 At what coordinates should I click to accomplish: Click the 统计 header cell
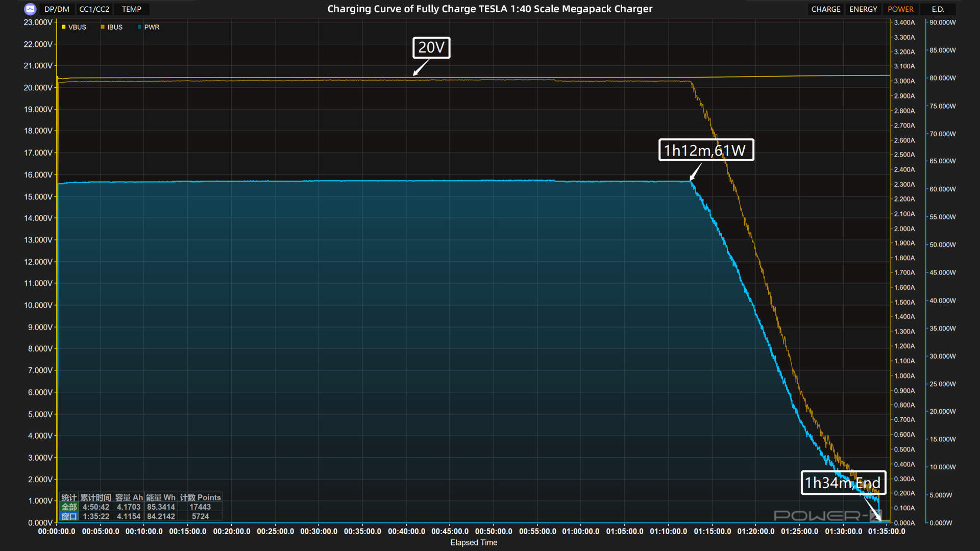coord(69,497)
